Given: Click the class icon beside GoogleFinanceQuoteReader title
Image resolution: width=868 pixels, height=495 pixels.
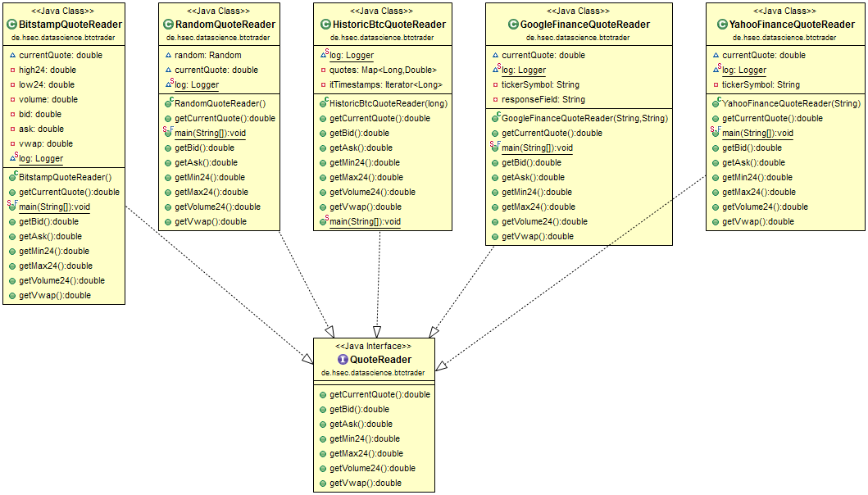Looking at the screenshot, I should pos(513,25).
